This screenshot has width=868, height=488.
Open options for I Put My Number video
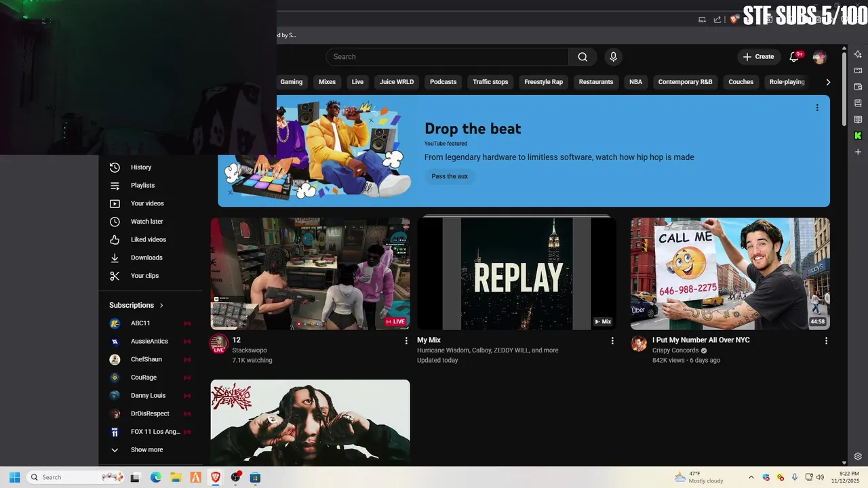(826, 341)
